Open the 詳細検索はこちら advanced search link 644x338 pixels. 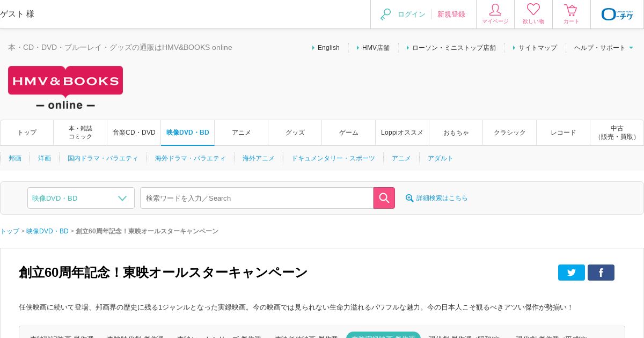click(x=436, y=198)
